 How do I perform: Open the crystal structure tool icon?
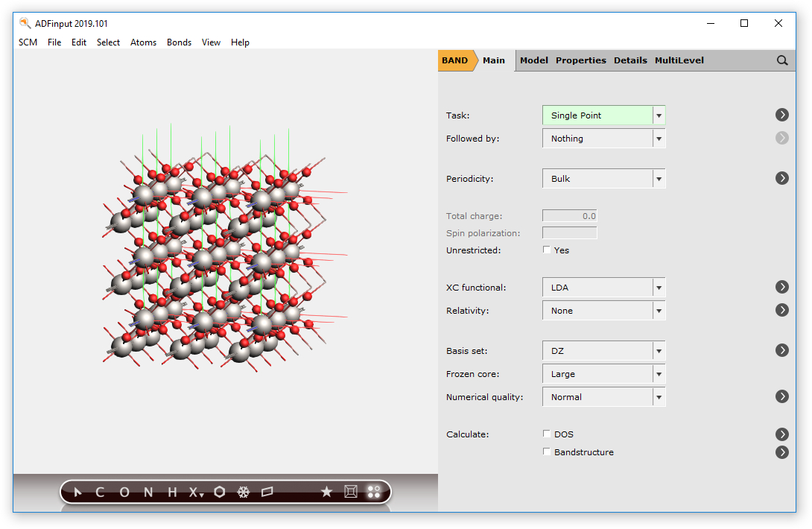point(350,492)
